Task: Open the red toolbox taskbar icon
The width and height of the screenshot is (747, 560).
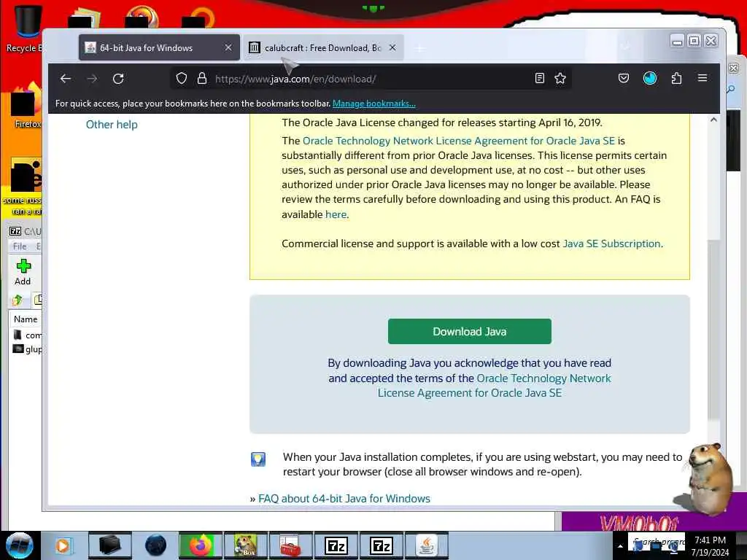Action: 290,545
